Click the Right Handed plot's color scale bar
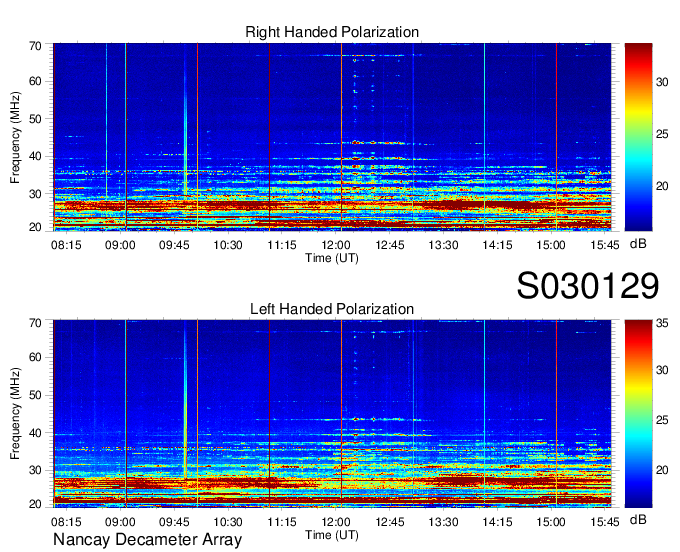 tap(638, 137)
